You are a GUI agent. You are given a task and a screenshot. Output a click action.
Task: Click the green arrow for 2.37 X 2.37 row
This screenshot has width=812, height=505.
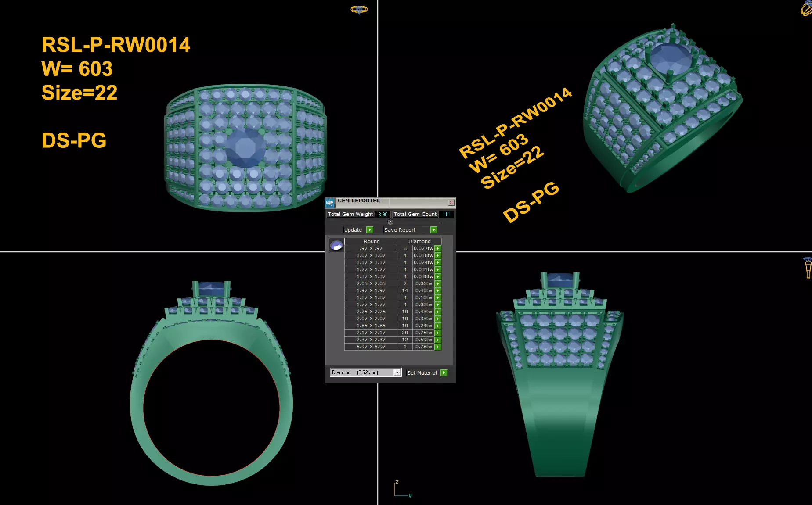[x=438, y=340]
